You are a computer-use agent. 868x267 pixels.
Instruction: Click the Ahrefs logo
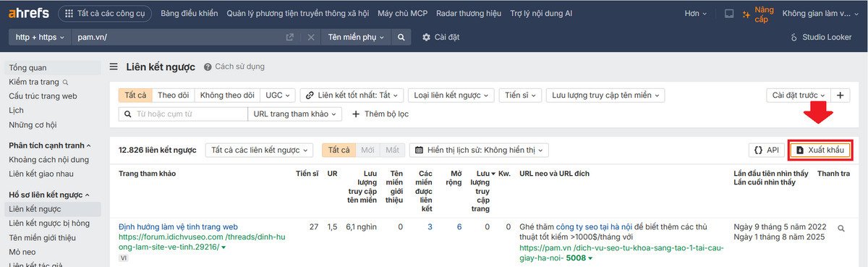pos(29,13)
